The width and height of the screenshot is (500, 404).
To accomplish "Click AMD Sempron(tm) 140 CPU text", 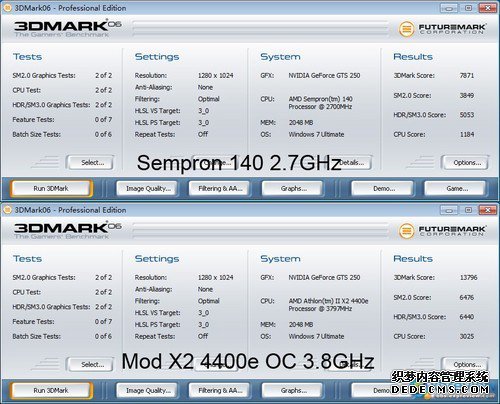I will click(321, 103).
